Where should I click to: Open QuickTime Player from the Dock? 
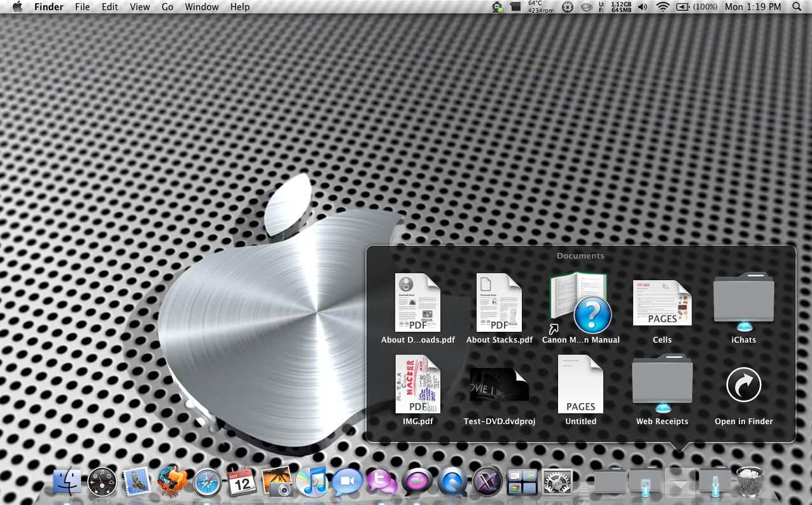click(452, 482)
